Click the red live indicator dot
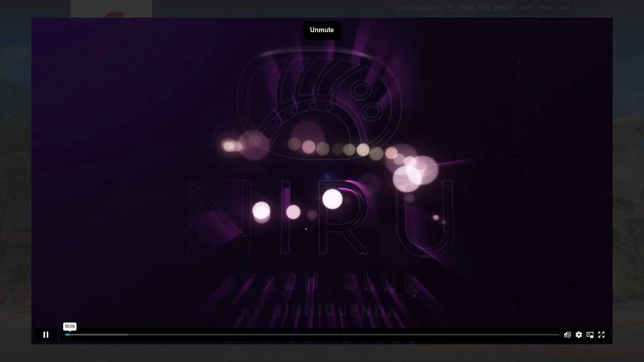Viewport: 644px width, 362px height. click(392, 8)
